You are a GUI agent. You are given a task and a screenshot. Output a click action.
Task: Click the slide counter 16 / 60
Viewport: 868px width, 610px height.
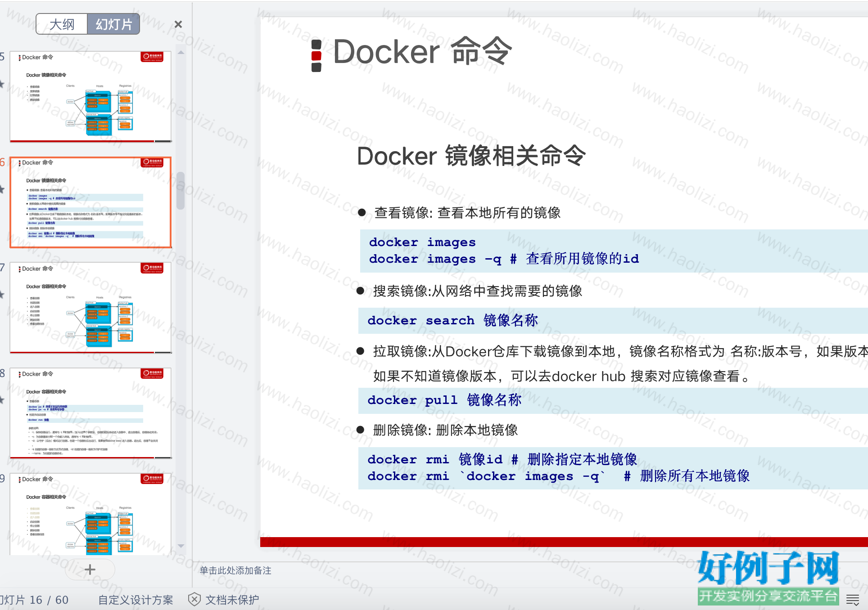coord(49,600)
